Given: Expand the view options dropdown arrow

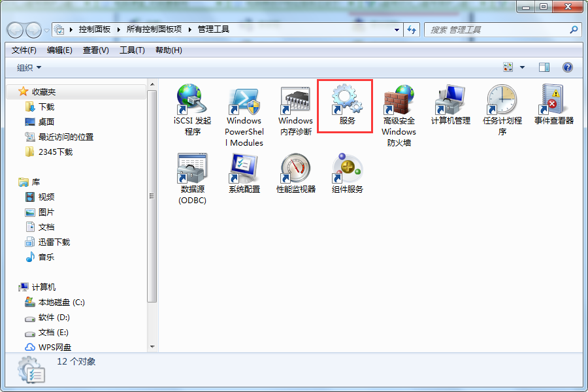Looking at the screenshot, I should [522, 67].
